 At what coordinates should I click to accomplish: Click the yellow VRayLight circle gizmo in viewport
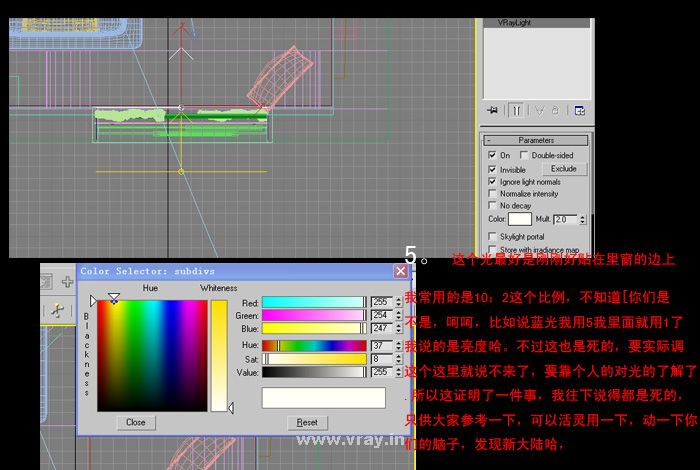[x=181, y=171]
